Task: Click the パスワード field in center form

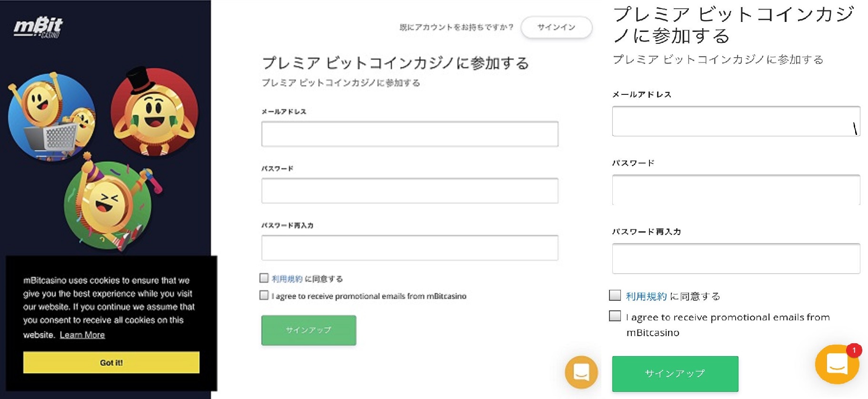Action: [409, 191]
